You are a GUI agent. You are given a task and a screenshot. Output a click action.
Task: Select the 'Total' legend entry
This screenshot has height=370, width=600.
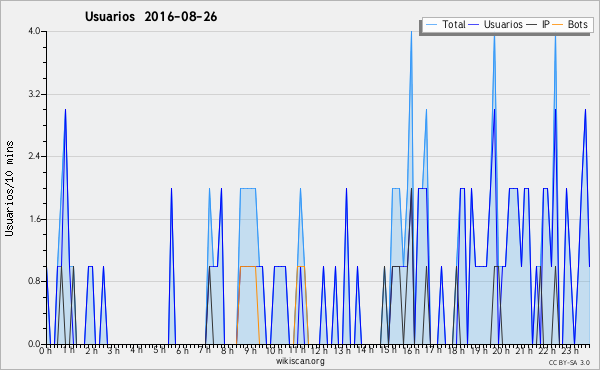coord(454,24)
